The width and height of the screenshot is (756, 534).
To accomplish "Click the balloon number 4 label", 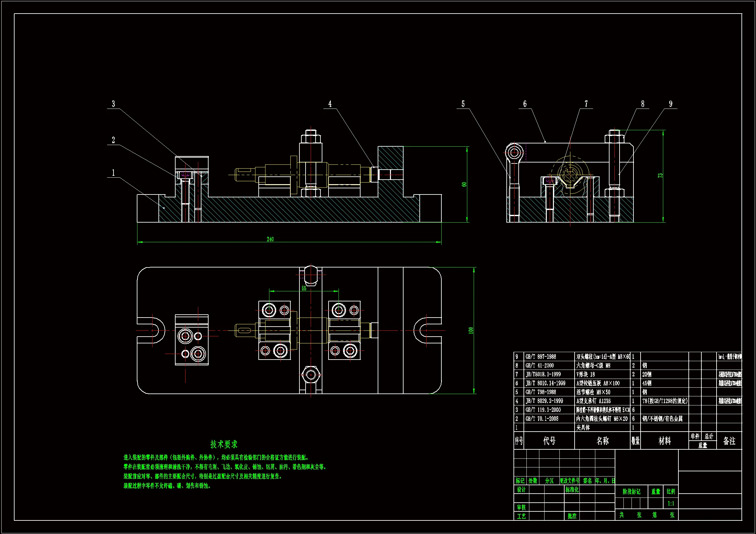I will click(330, 104).
